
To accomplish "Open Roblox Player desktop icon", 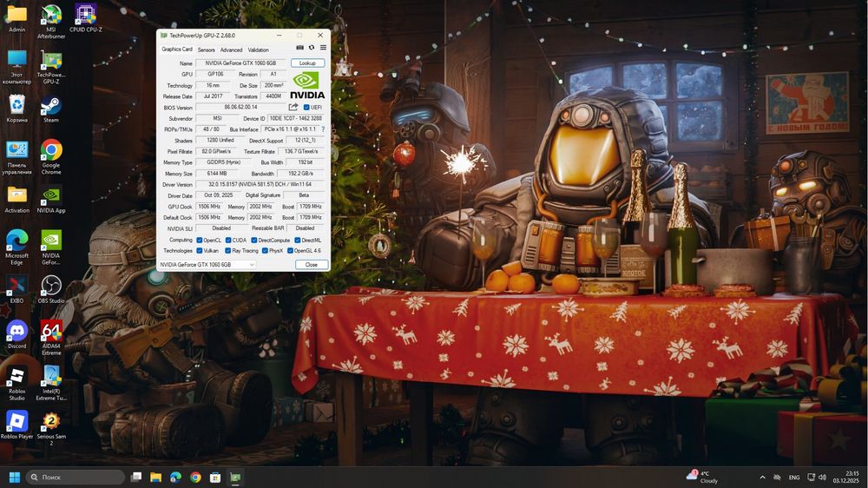I will click(16, 425).
